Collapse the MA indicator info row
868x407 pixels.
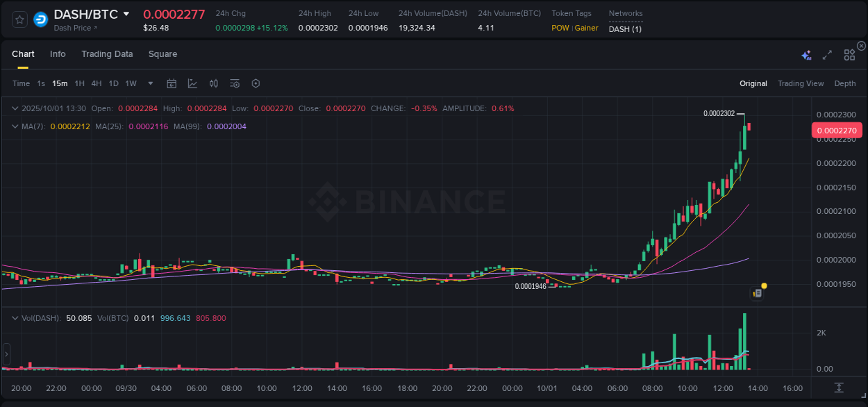click(15, 127)
